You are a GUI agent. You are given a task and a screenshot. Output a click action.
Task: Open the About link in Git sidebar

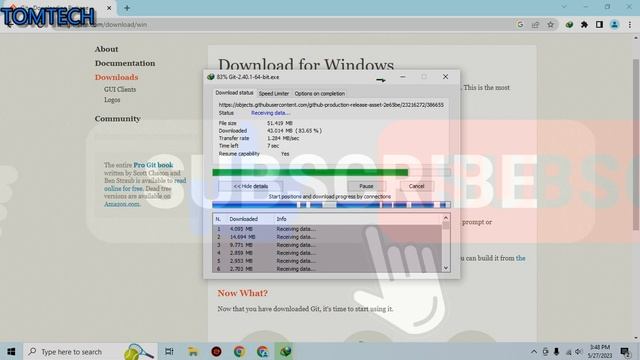[107, 49]
